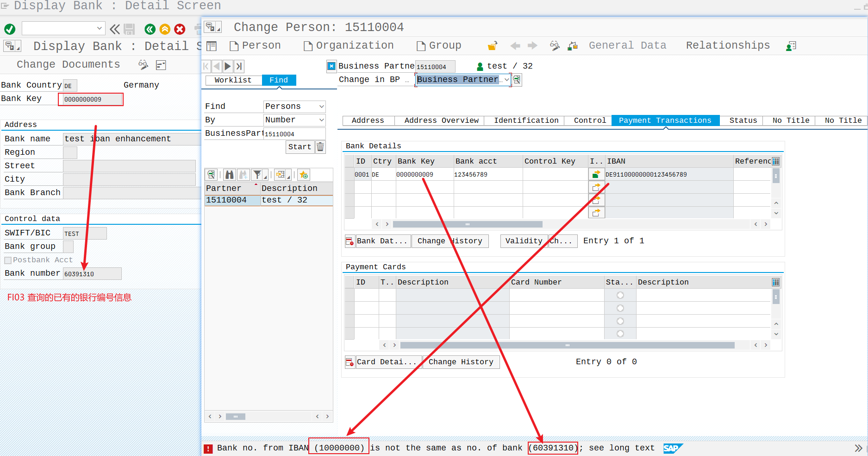Click the details icon in the result list toolbar
The width and height of the screenshot is (868, 456).
click(212, 175)
